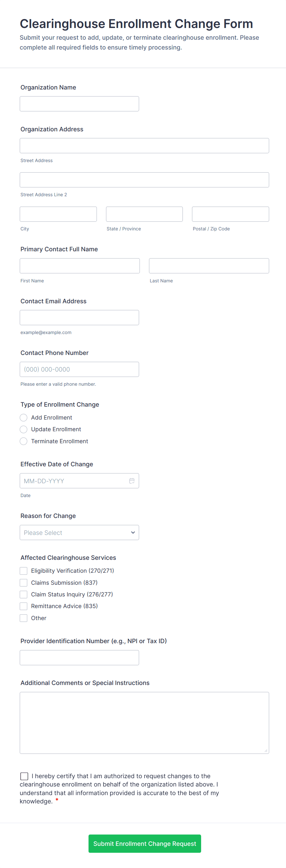Viewport: 286px width, 868px height.
Task: Click the State / Province field
Action: click(144, 214)
